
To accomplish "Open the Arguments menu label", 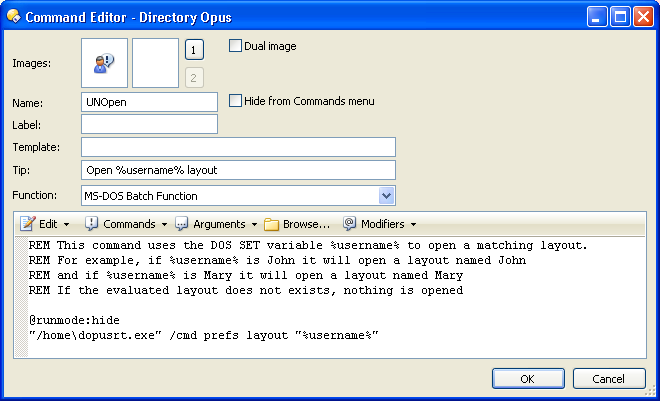I will (x=219, y=224).
